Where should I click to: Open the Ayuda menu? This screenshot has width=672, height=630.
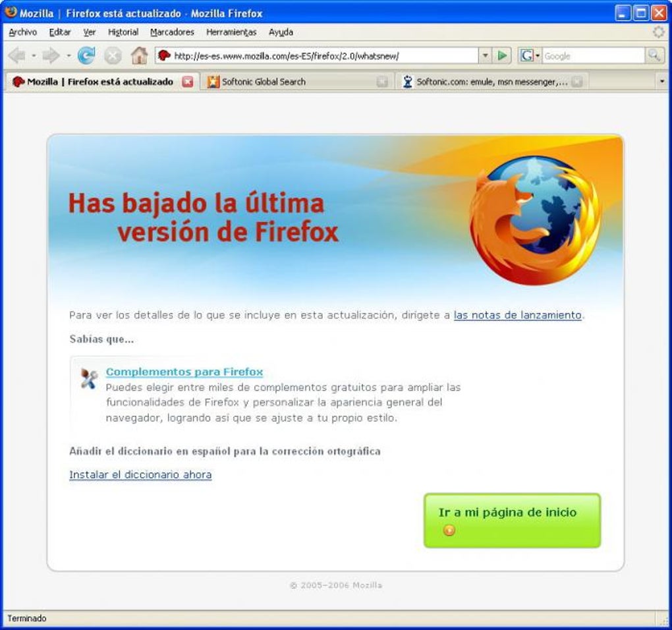click(x=281, y=32)
